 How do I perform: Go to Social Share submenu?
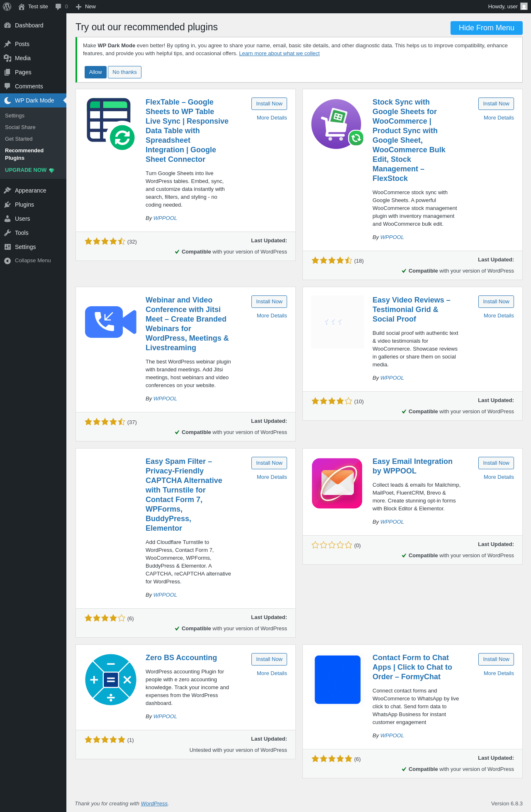(20, 127)
